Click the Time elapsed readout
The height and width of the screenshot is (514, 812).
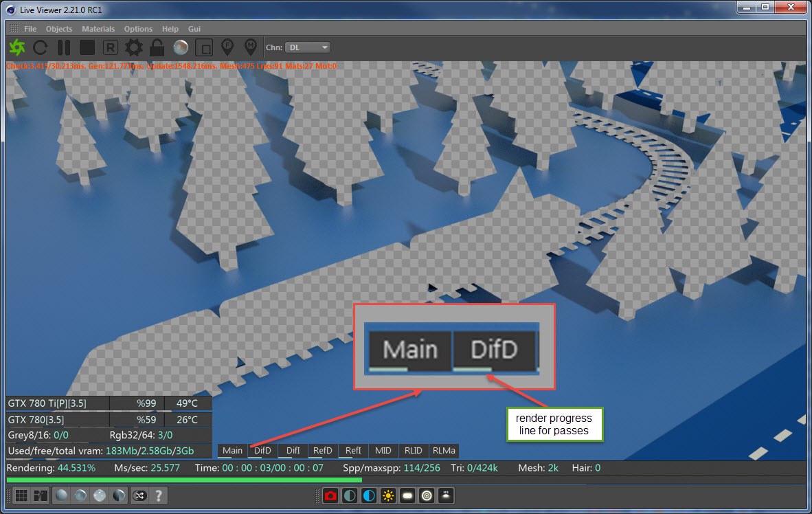259,468
